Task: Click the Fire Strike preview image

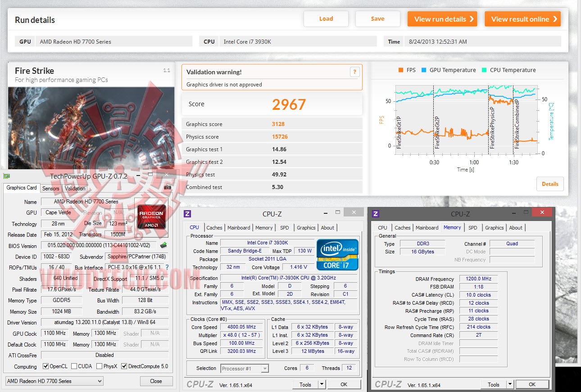Action: [91, 128]
